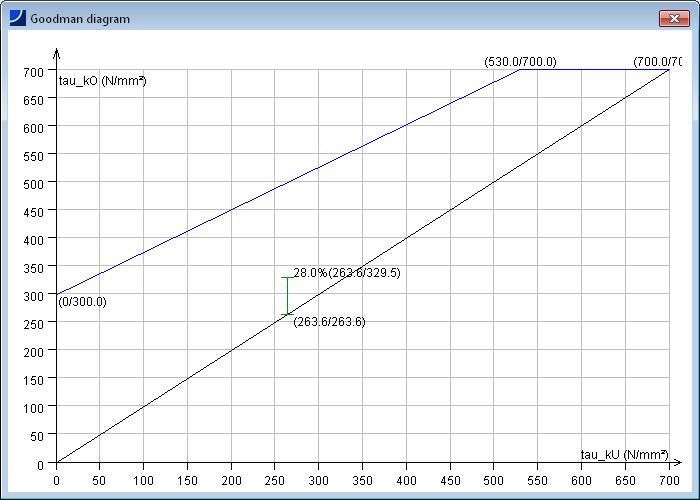Close the Goodman diagram window
Screen dimensions: 700x500
point(671,18)
